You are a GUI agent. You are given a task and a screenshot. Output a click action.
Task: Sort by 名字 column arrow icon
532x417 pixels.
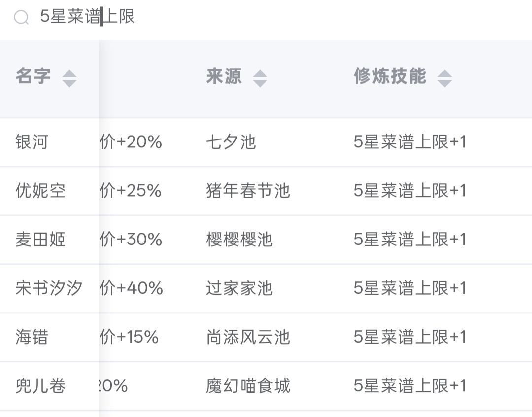point(69,78)
